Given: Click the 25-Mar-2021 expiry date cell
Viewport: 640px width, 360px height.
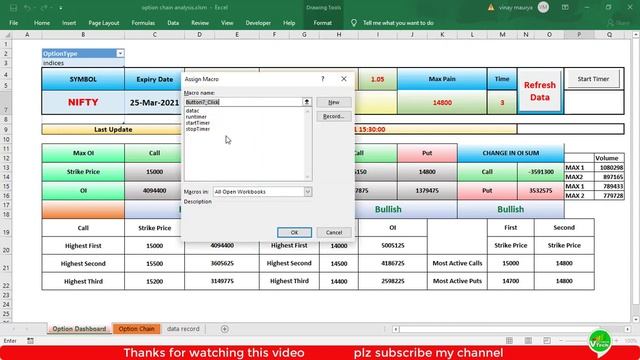Looking at the screenshot, I should pos(154,102).
